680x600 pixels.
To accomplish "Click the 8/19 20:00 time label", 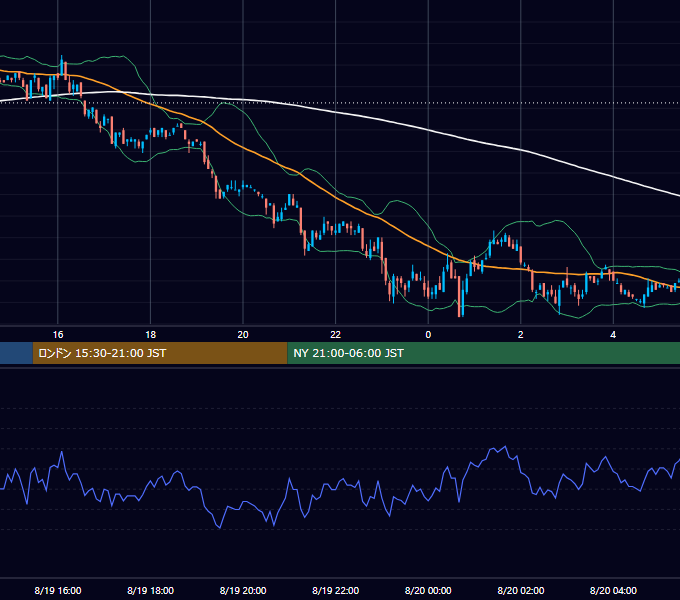I will pos(243,590).
